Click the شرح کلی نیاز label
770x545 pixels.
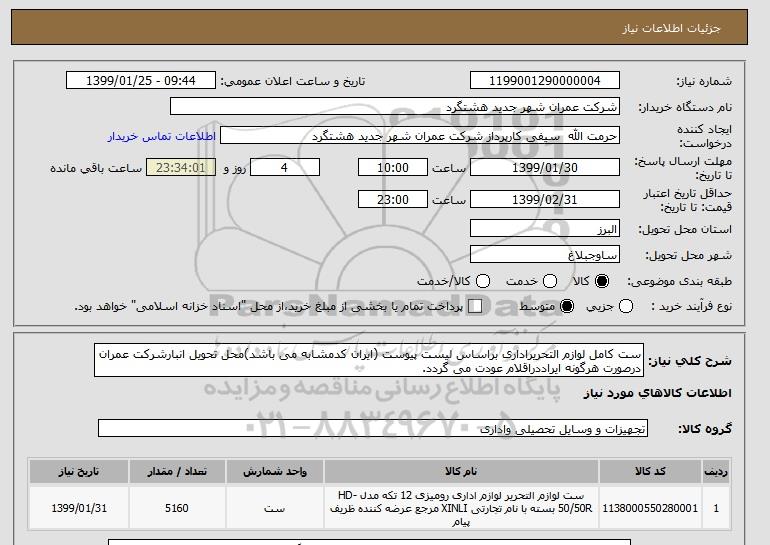690,361
